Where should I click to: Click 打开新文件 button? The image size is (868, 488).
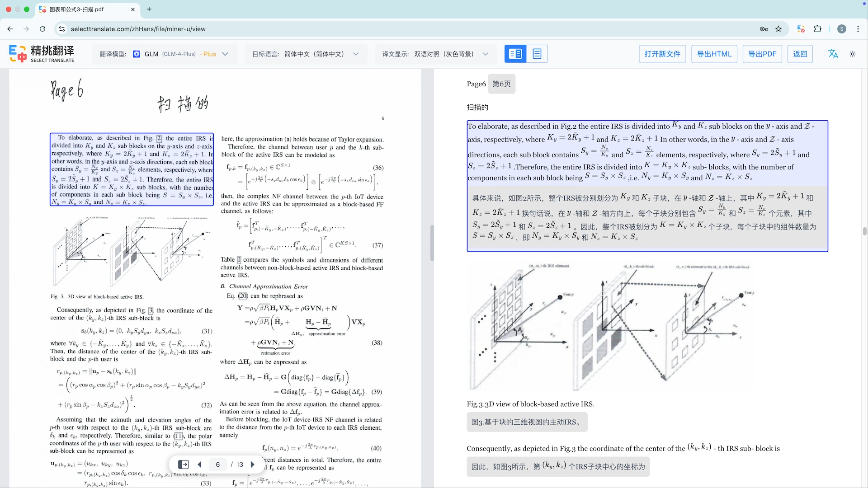662,54
